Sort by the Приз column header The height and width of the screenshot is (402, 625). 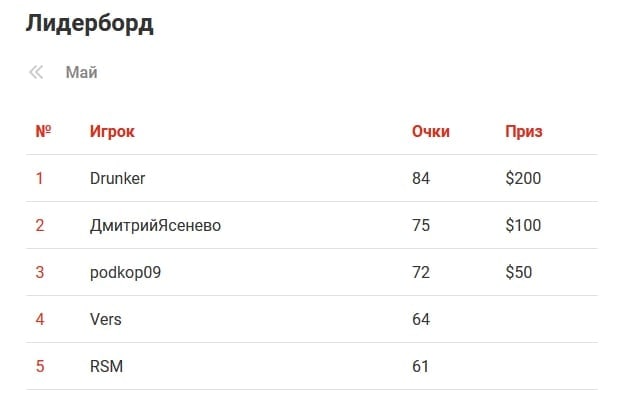(524, 131)
